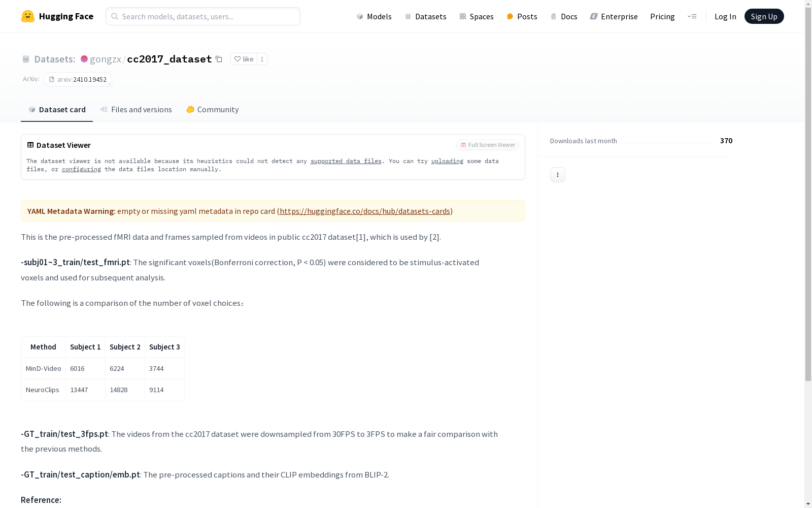Click Dataset Viewer table icon

[30, 145]
